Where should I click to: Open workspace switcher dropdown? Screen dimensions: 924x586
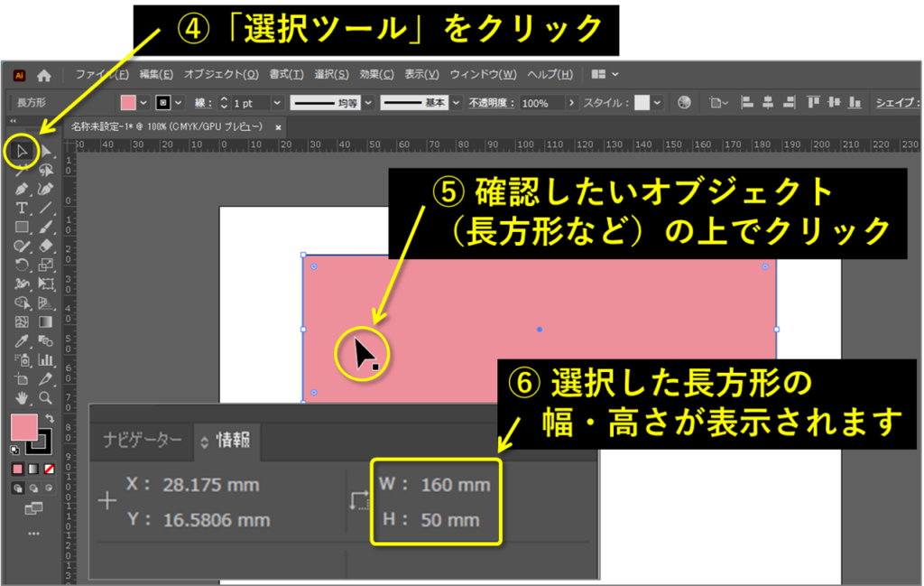605,74
